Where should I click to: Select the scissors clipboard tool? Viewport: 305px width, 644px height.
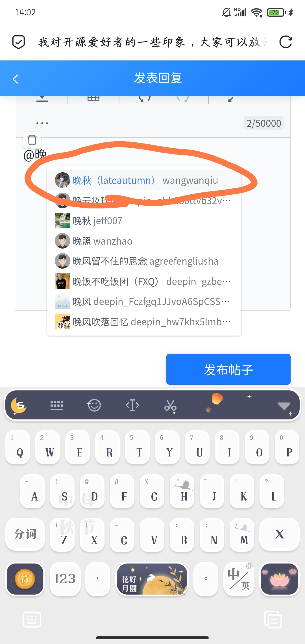(170, 406)
